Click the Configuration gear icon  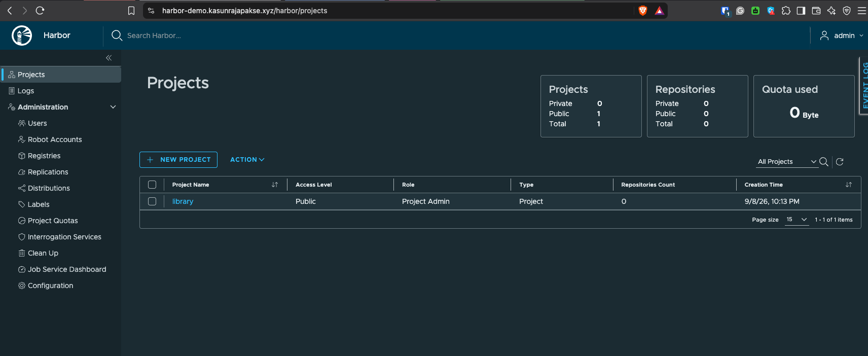(22, 286)
